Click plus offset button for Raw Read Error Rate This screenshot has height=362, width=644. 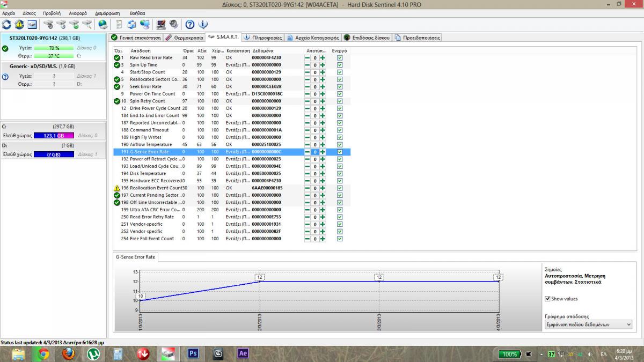pyautogui.click(x=323, y=57)
